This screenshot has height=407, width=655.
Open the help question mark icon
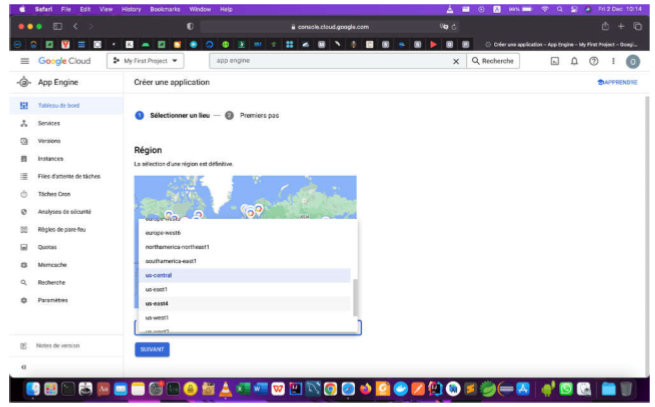point(594,61)
